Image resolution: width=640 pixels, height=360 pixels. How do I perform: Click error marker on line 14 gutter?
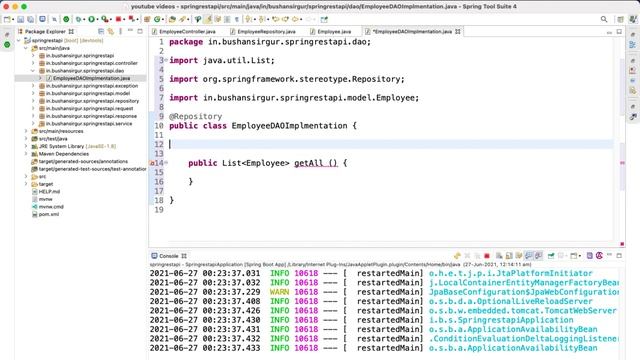pyautogui.click(x=152, y=163)
